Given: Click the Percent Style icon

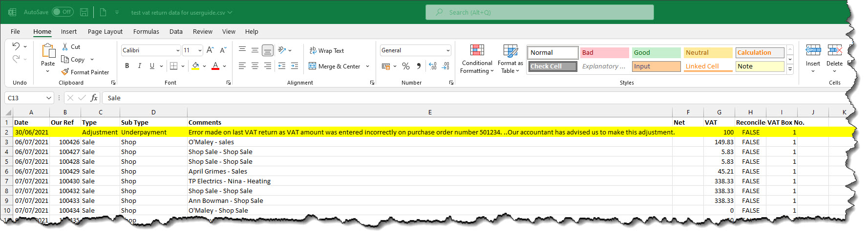Looking at the screenshot, I should pyautogui.click(x=406, y=66).
